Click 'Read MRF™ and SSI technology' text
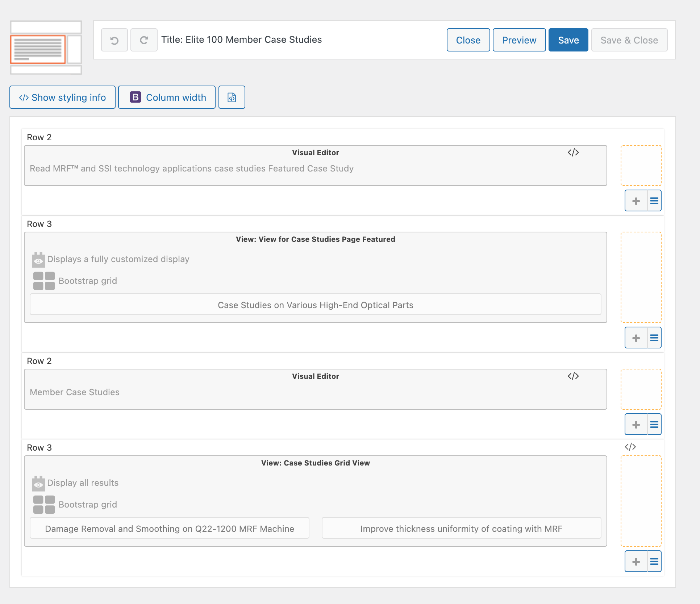The width and height of the screenshot is (700, 604). click(192, 169)
